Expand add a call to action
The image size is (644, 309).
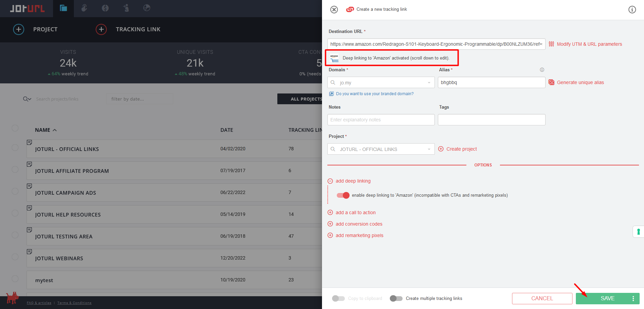(x=352, y=213)
